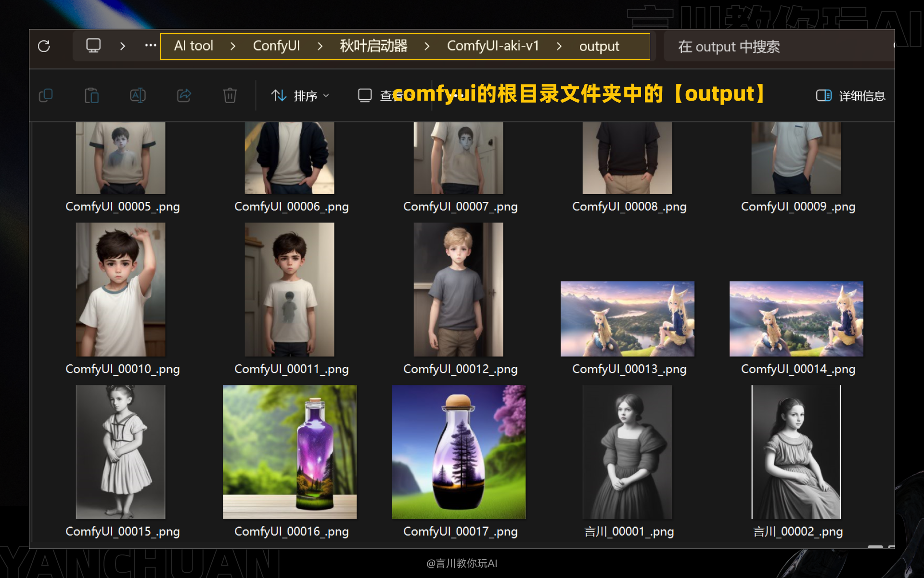The height and width of the screenshot is (578, 924).
Task: Click the Refresh icon in the address bar
Action: click(45, 46)
